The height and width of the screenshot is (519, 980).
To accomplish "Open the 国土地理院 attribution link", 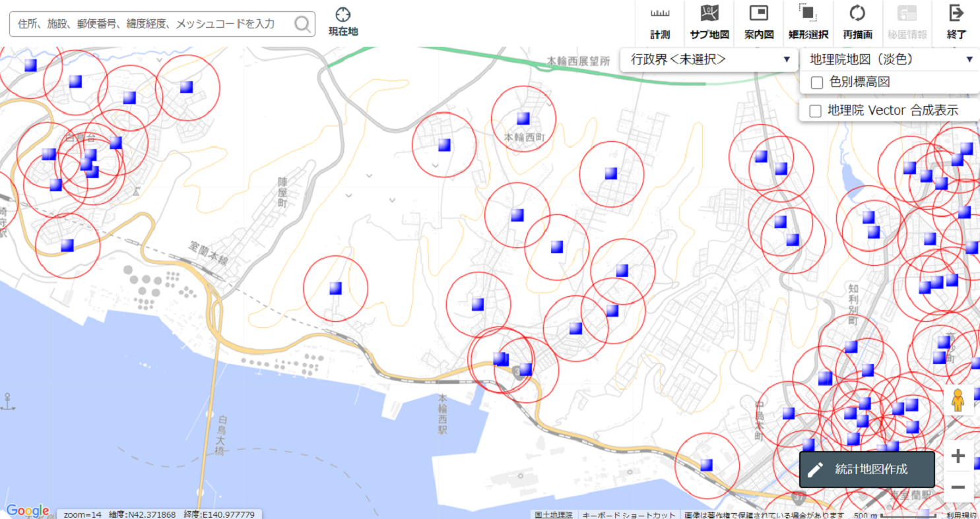I will [x=552, y=514].
